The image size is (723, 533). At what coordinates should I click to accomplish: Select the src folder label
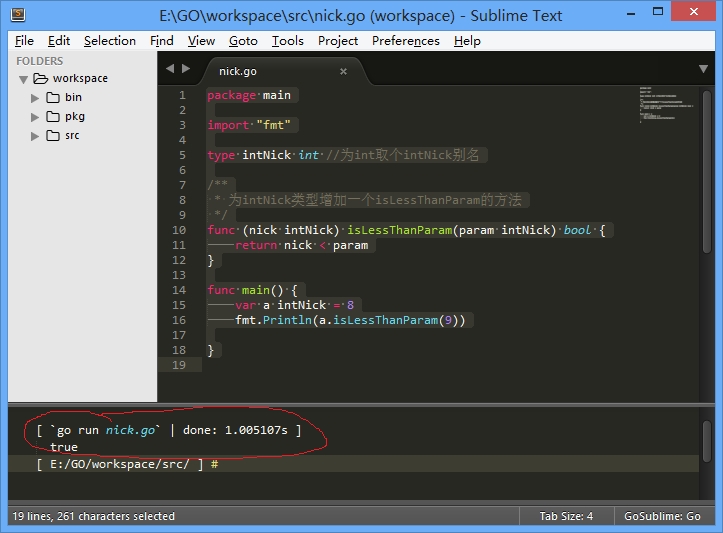72,136
